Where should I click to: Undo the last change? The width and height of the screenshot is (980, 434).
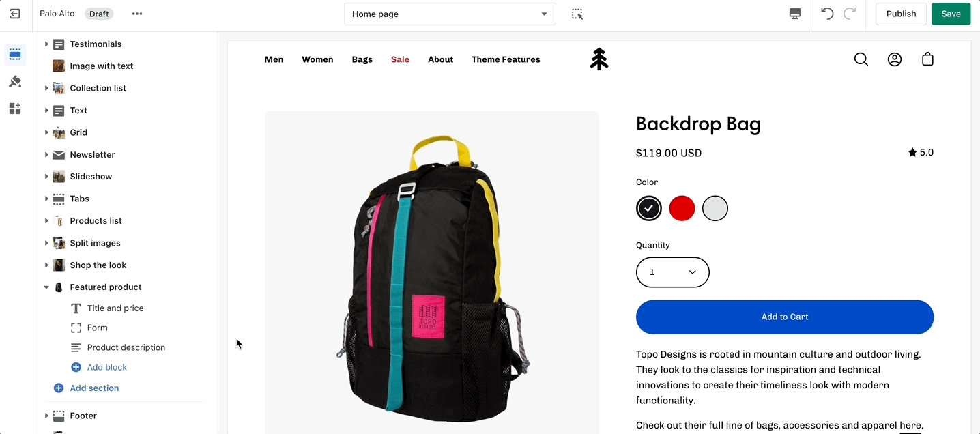(827, 14)
